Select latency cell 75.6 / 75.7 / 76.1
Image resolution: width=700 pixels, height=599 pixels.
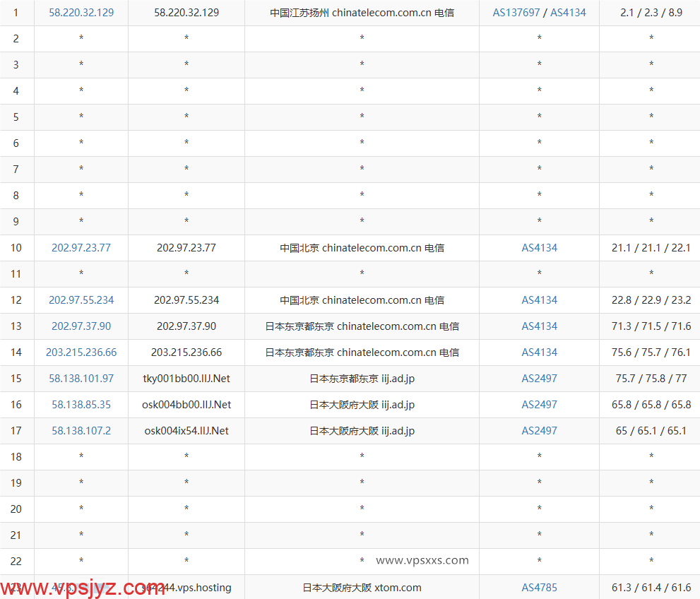pyautogui.click(x=651, y=352)
